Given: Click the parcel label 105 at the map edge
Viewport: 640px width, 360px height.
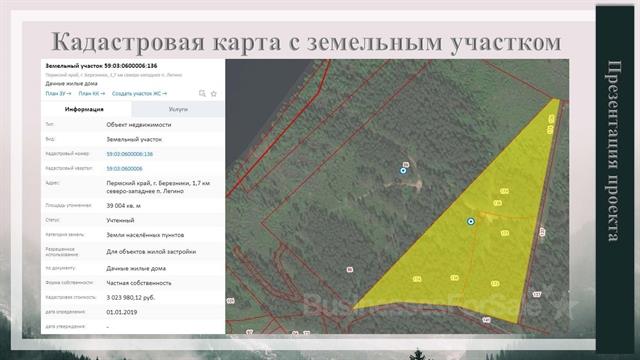Looking at the screenshot, I should tap(230, 301).
